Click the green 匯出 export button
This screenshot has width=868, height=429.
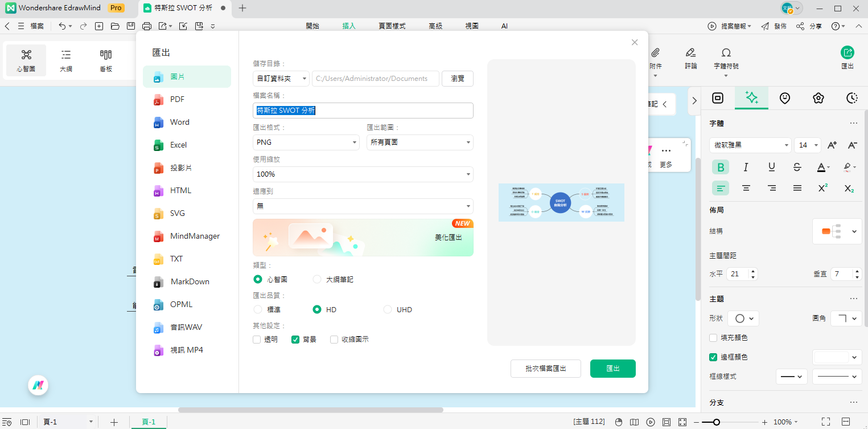point(612,369)
